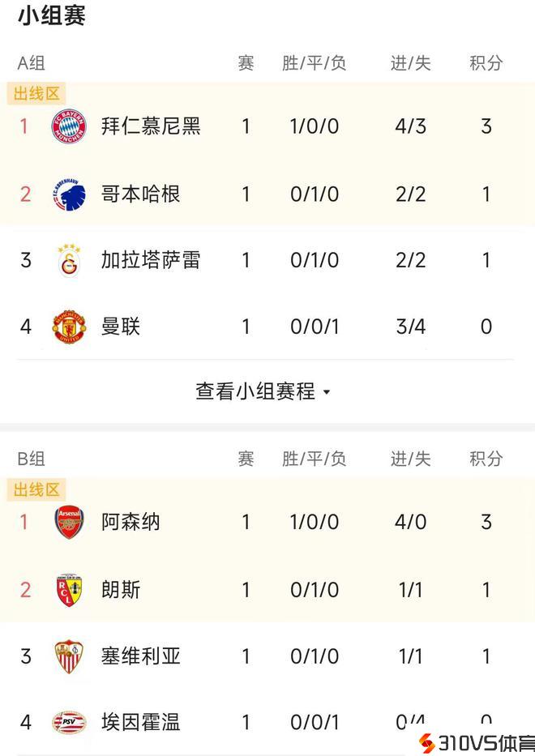
Task: Click the A组 group header
Action: [x=32, y=63]
